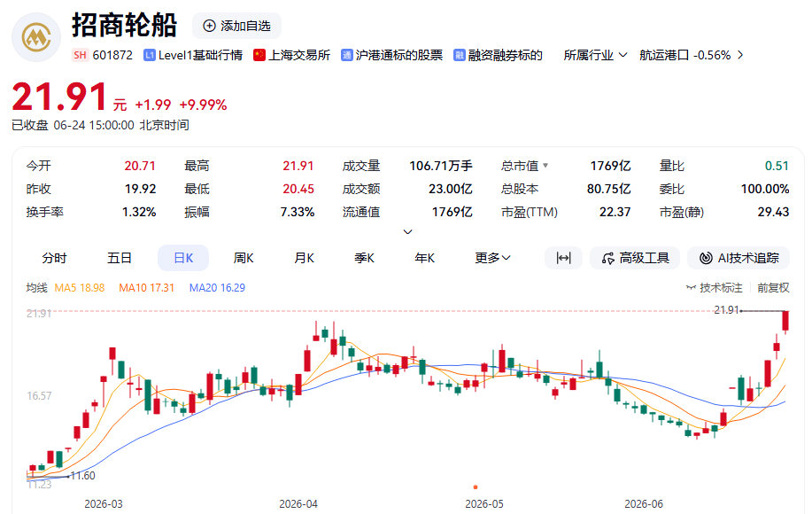The width and height of the screenshot is (812, 514).
Task: Open the 更多 periods dropdown
Action: [492, 258]
